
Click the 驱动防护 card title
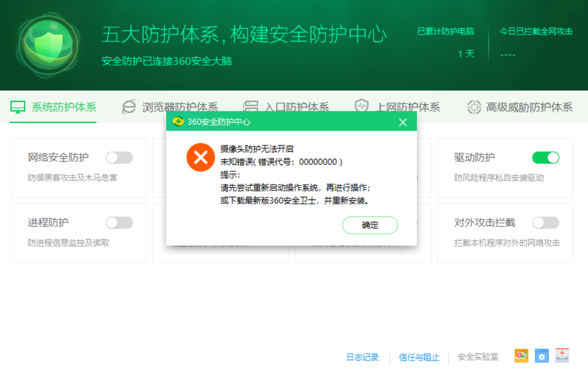[474, 157]
